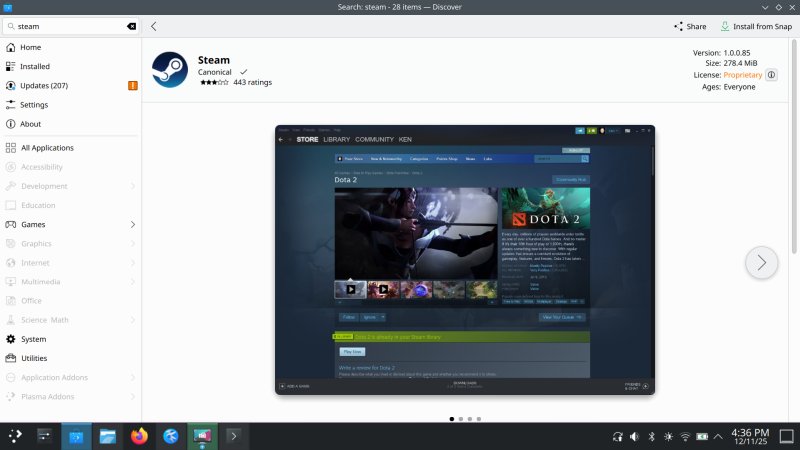Click the license info icon
The image size is (800, 450).
tap(771, 75)
